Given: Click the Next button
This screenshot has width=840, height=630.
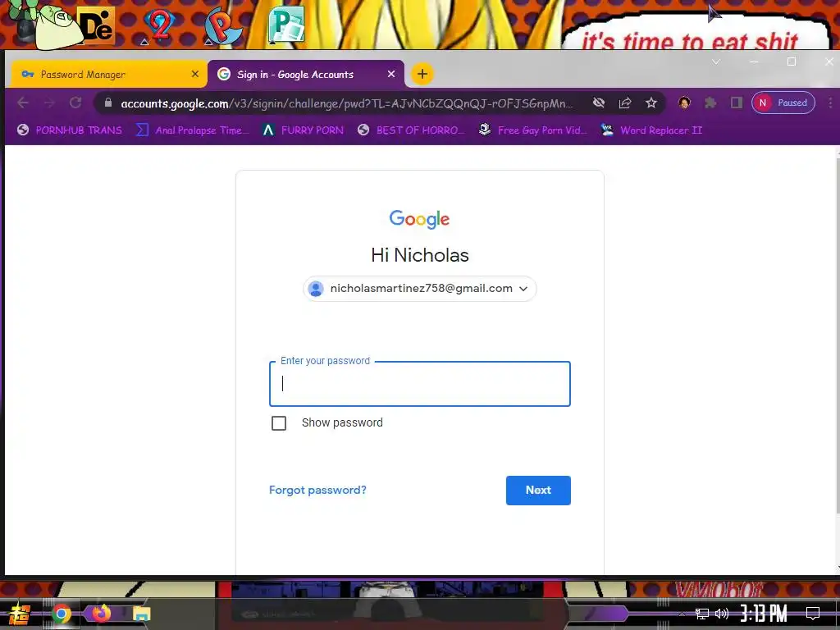Looking at the screenshot, I should tap(538, 491).
